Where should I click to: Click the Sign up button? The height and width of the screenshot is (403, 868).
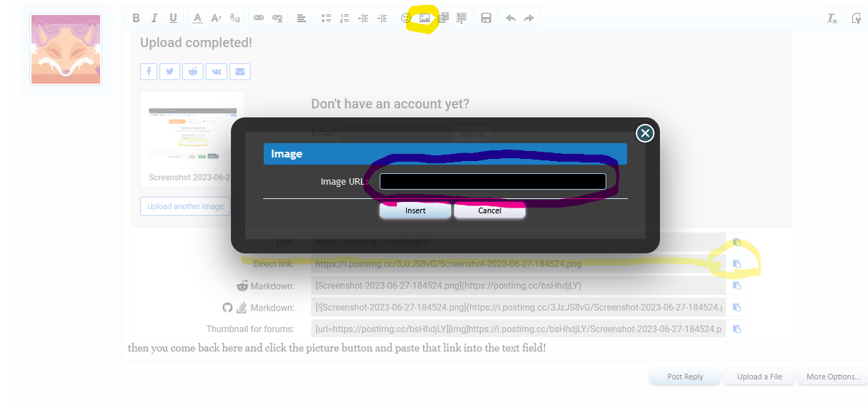[x=473, y=134]
